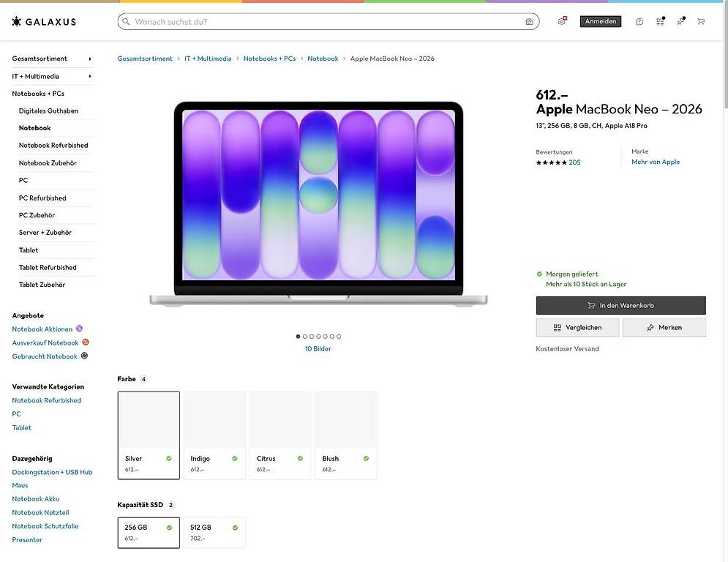This screenshot has height=562, width=728.
Task: Go to Gesamtsortiment breadcrumb
Action: [145, 59]
